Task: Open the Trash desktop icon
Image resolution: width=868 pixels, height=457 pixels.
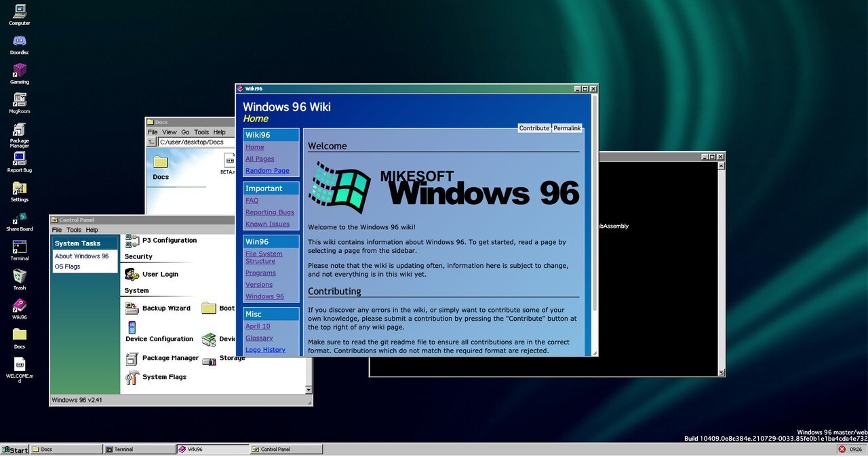Action: [19, 277]
